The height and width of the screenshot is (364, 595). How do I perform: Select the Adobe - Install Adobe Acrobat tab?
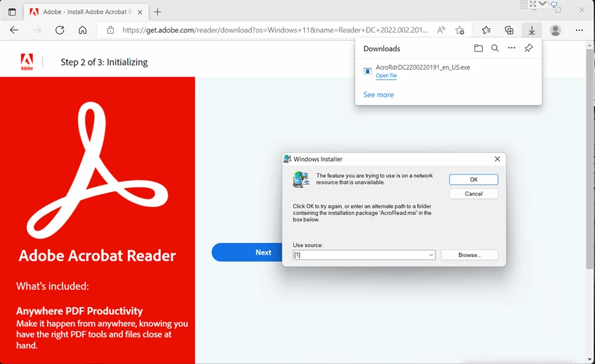[x=87, y=12]
